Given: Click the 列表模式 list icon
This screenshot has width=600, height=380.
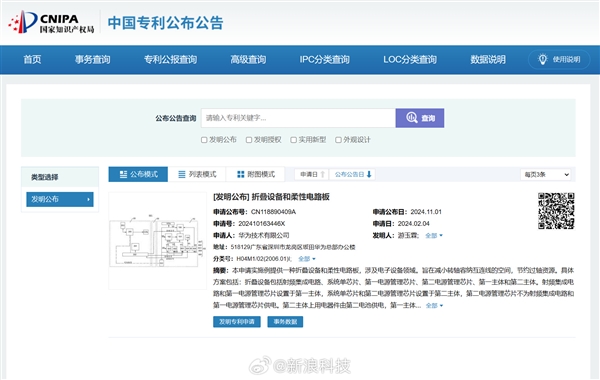Looking at the screenshot, I should 182,175.
